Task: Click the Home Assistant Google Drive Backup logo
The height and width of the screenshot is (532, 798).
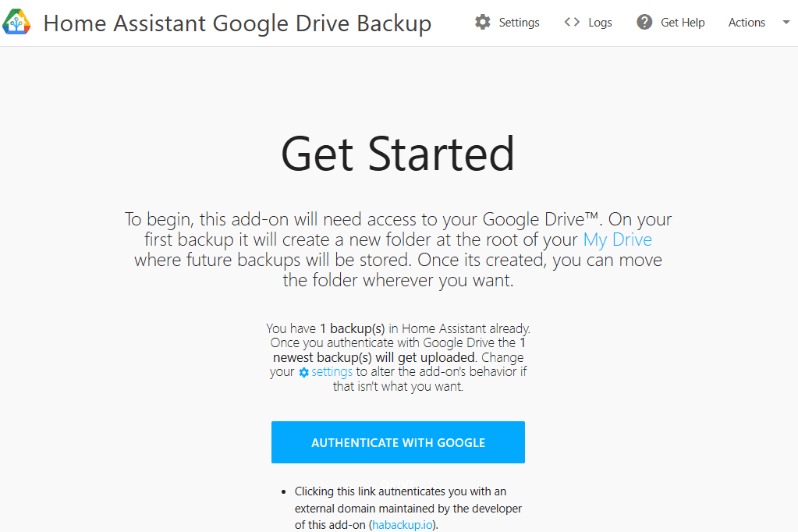Action: (16, 22)
